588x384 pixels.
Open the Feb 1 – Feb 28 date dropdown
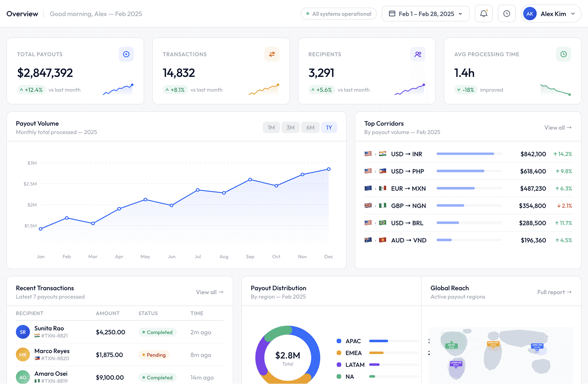click(425, 13)
